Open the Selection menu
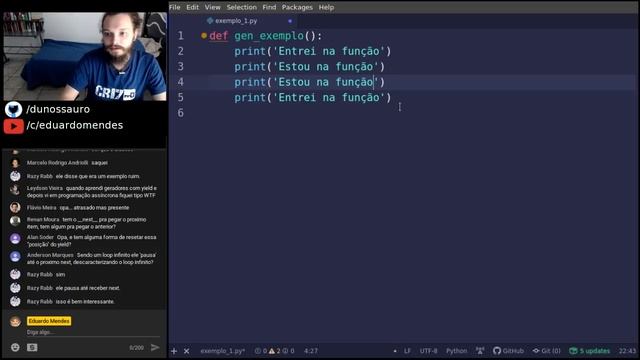The width and height of the screenshot is (640, 360). point(241,7)
